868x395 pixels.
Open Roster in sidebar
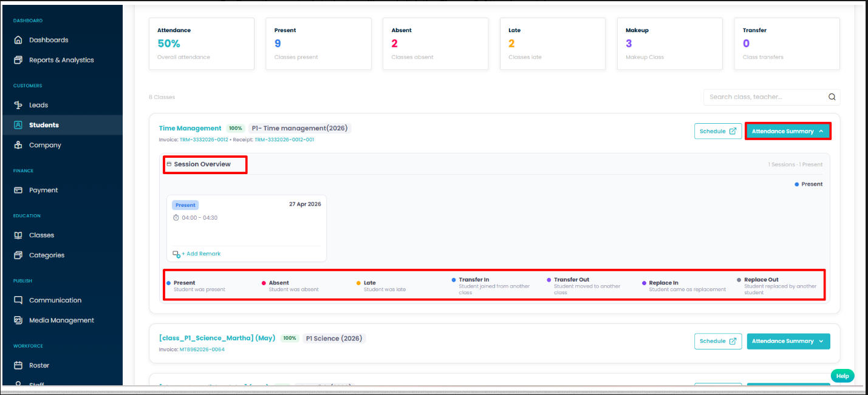39,365
